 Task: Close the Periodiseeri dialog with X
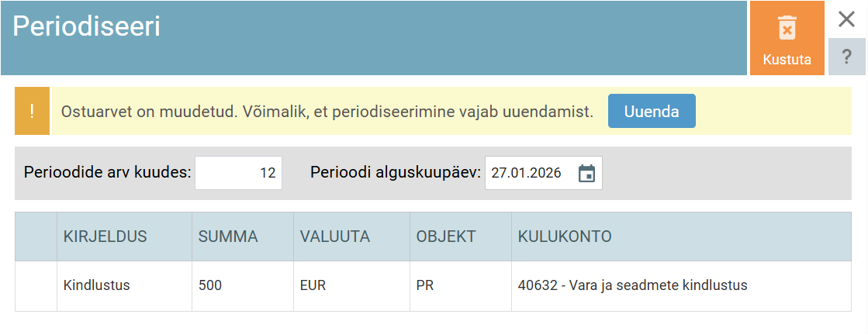(846, 19)
